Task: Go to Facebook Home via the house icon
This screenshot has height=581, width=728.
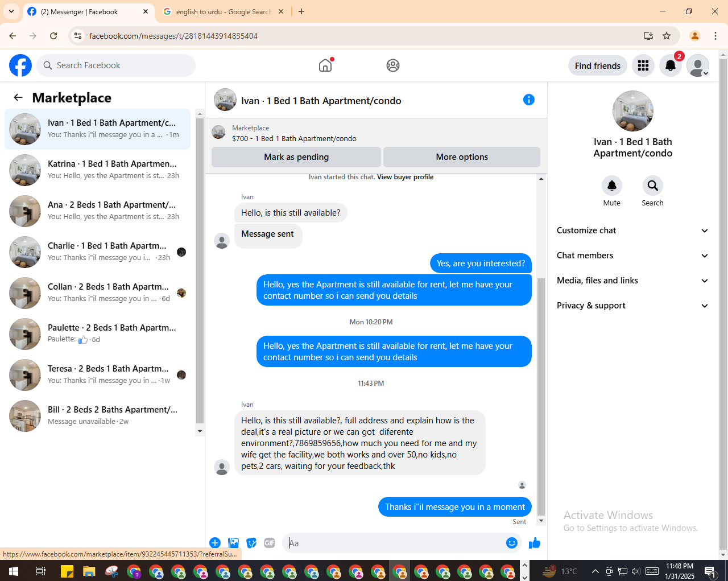Action: pos(325,65)
